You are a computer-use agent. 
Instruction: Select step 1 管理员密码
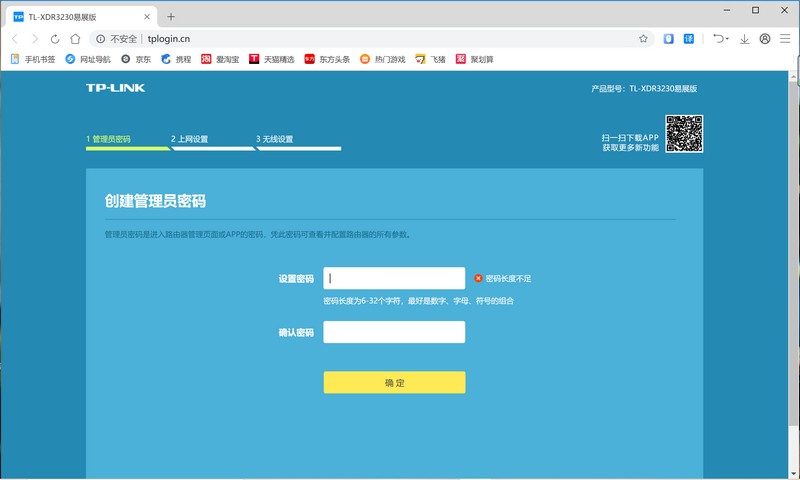click(x=108, y=139)
